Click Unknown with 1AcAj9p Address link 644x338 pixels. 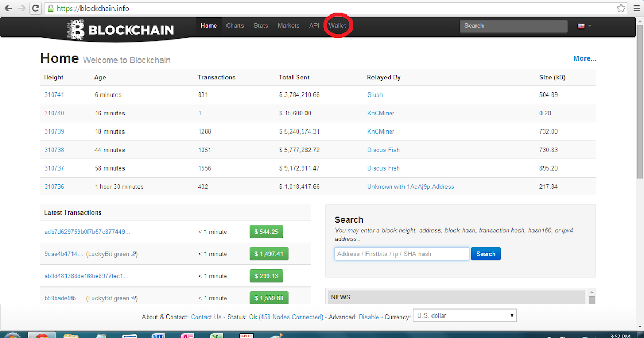411,187
